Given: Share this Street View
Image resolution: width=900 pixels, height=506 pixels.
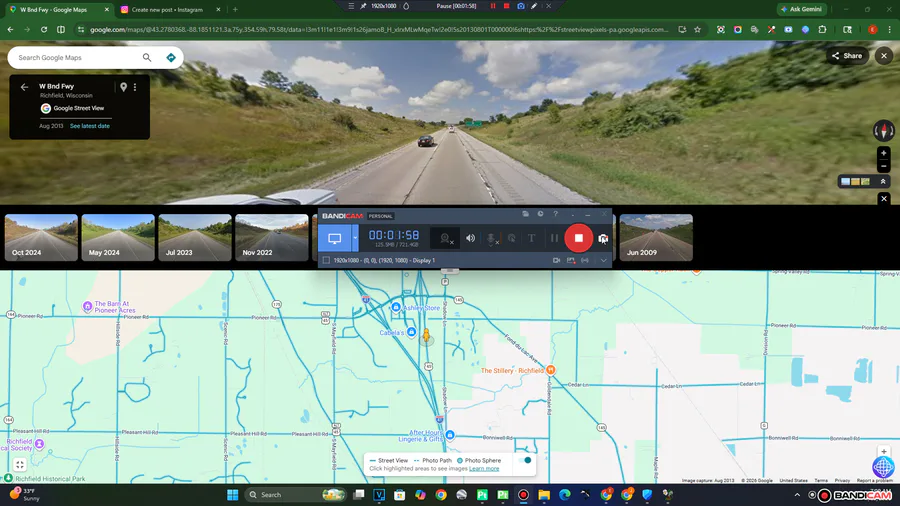Looking at the screenshot, I should [847, 56].
